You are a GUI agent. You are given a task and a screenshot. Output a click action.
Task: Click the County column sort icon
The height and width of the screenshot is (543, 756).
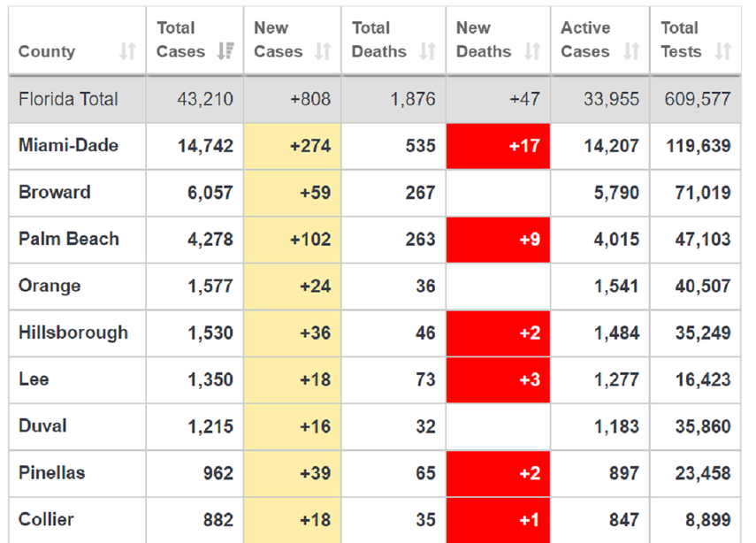click(x=128, y=51)
